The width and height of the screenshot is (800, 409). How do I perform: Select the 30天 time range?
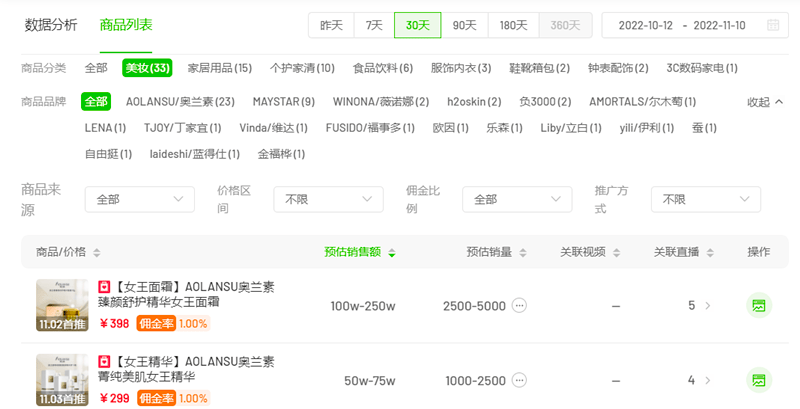(x=417, y=25)
